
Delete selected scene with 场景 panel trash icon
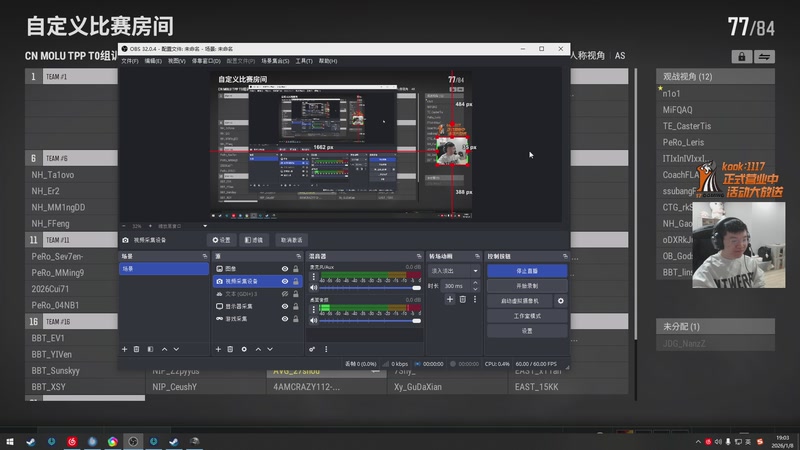pyautogui.click(x=136, y=349)
